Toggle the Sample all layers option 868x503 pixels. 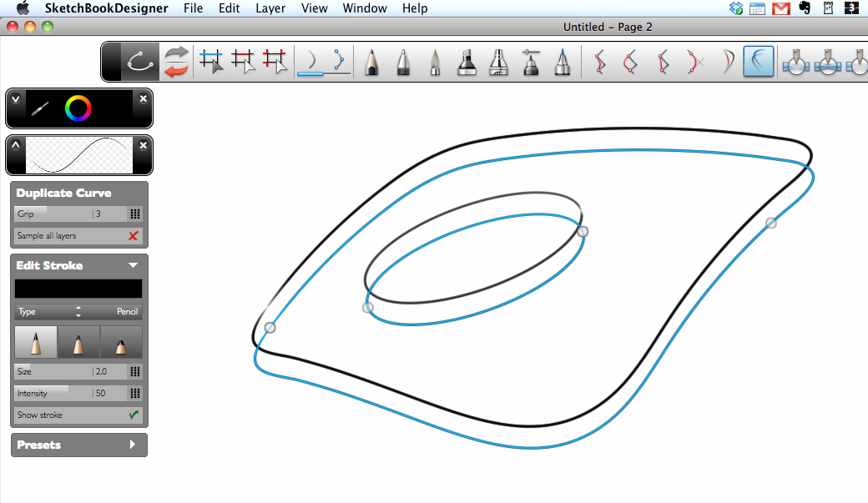pyautogui.click(x=133, y=236)
